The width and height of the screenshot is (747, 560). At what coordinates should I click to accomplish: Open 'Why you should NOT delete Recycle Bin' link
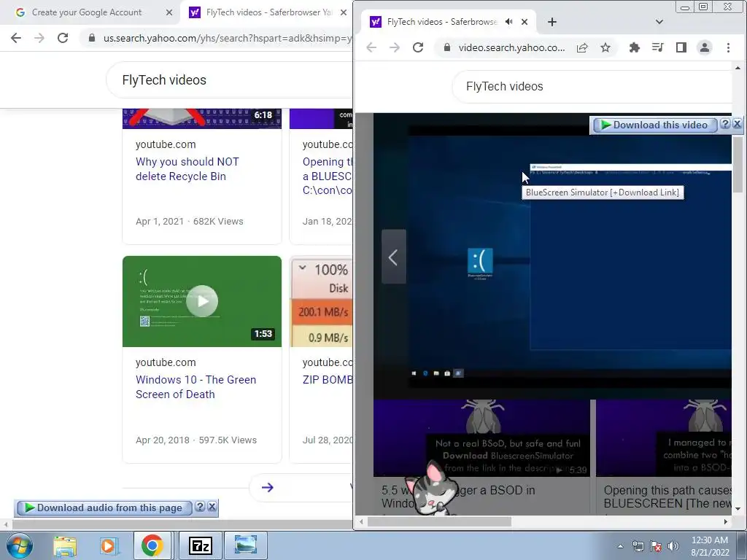187,169
